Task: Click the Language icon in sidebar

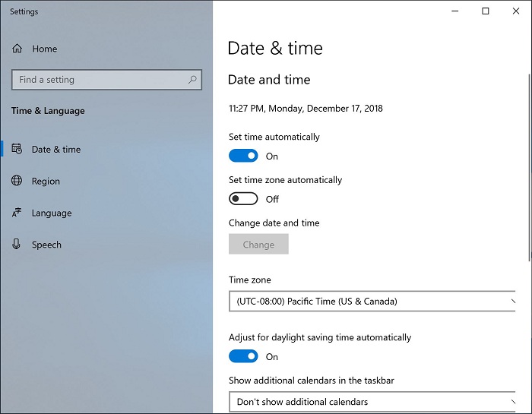Action: point(17,213)
